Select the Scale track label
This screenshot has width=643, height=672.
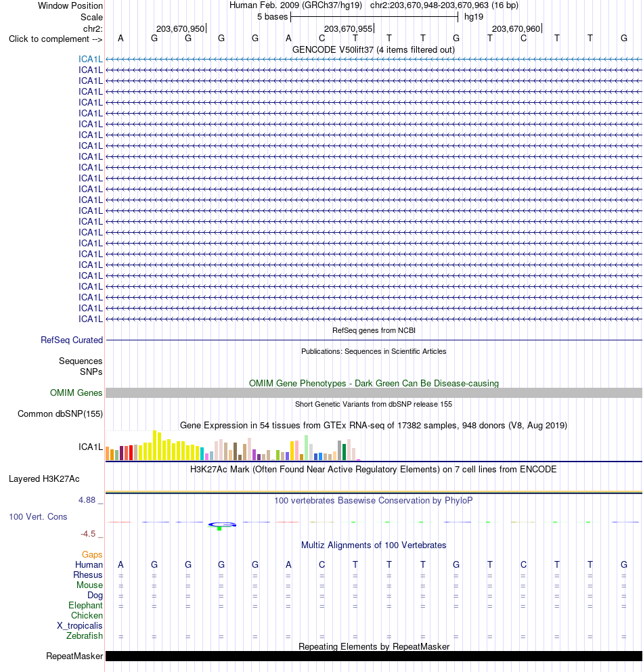pos(92,17)
